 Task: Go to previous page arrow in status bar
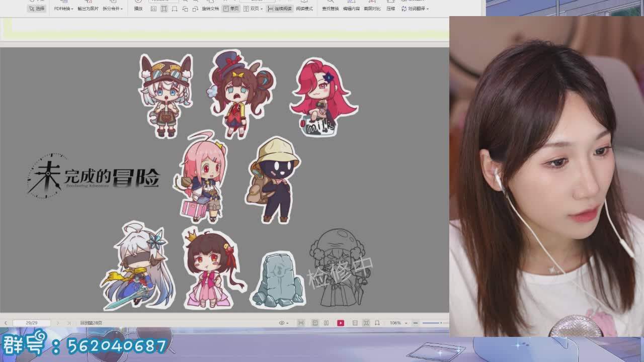[6, 323]
